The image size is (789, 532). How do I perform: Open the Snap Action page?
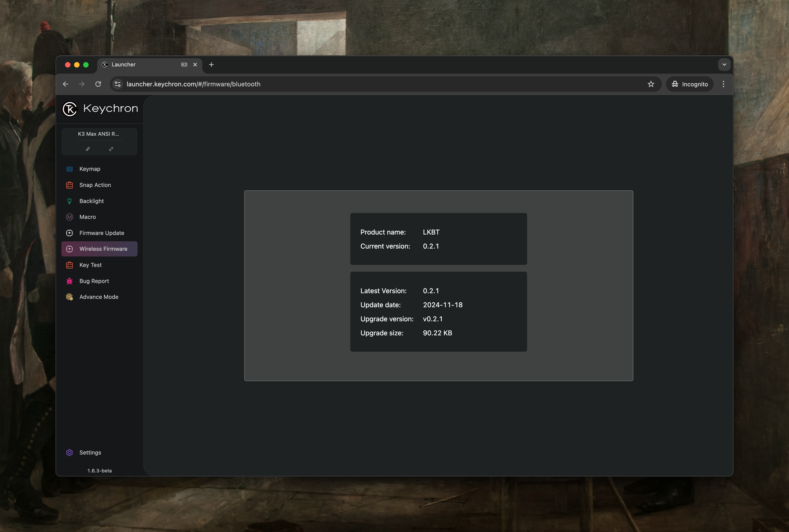pyautogui.click(x=95, y=185)
